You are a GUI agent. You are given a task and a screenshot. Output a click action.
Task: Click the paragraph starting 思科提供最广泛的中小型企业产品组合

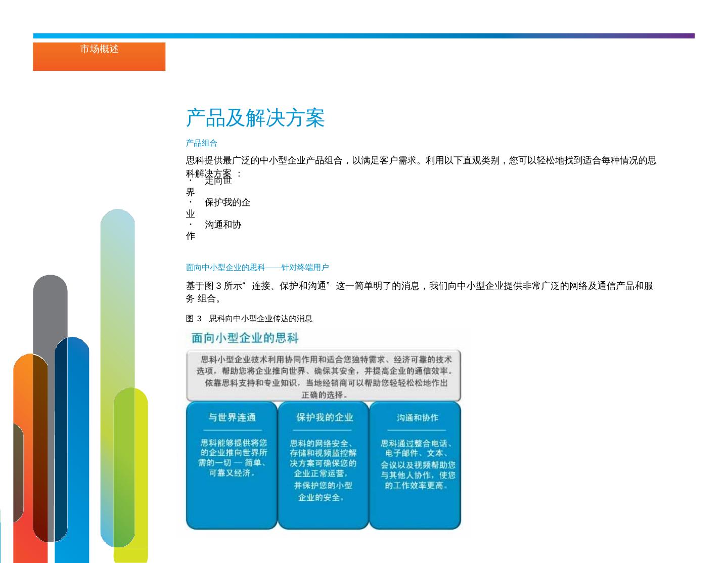421,167
